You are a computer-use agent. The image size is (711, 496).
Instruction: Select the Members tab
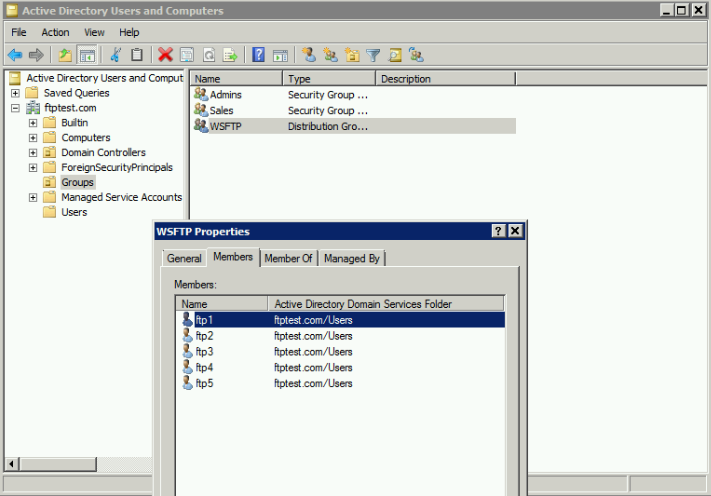tap(233, 257)
